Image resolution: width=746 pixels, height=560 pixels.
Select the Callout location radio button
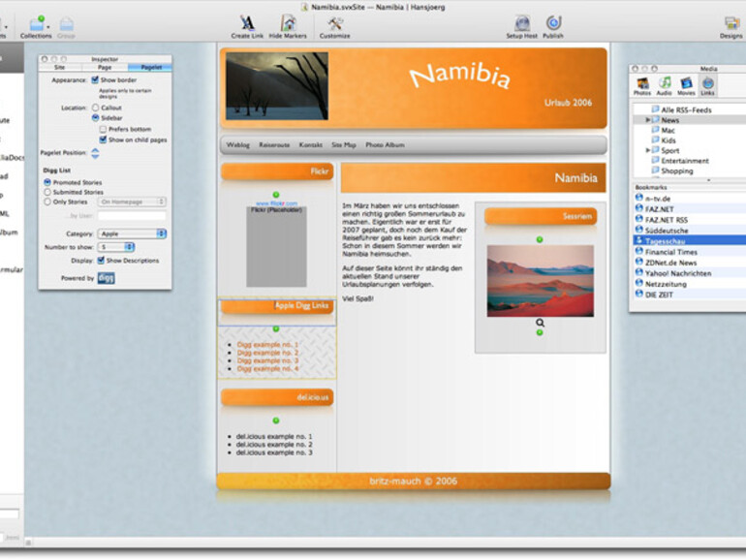pyautogui.click(x=95, y=109)
